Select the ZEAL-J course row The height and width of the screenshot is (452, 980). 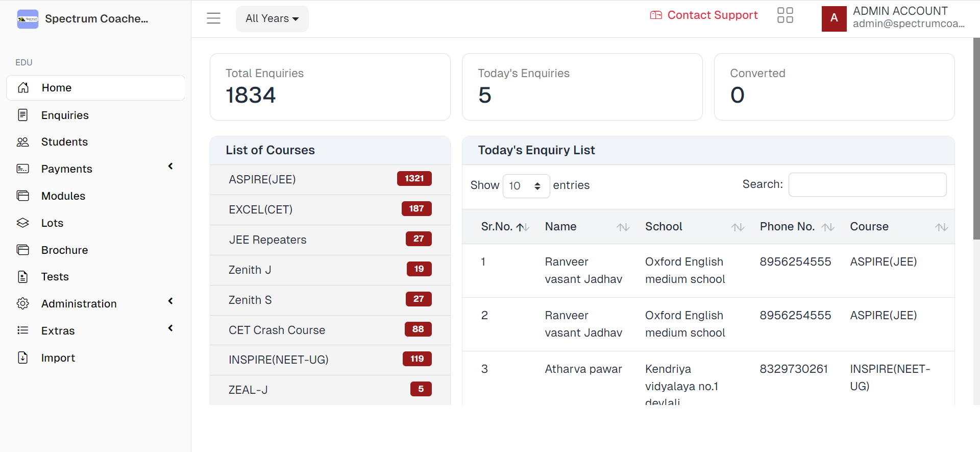click(x=330, y=390)
